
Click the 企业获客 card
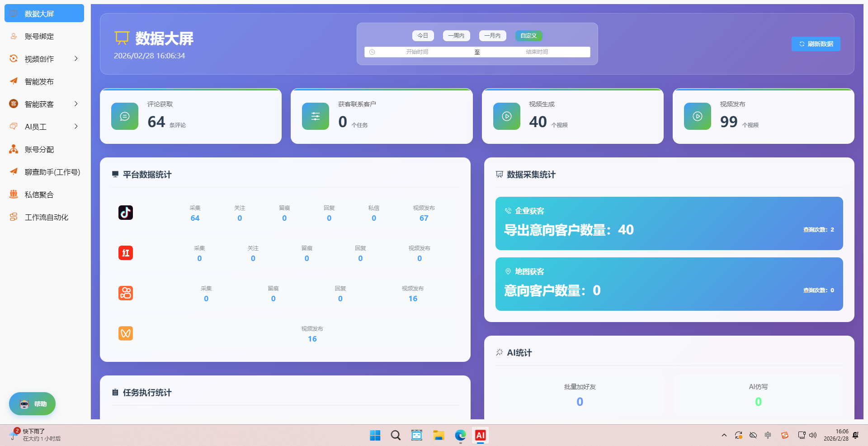click(669, 223)
